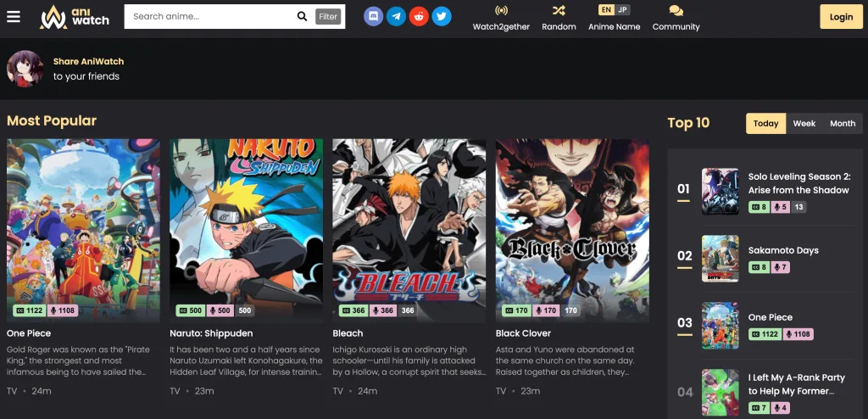Click Sakamoto Days thumbnail in Top 10
This screenshot has width=868, height=419.
[x=721, y=259]
